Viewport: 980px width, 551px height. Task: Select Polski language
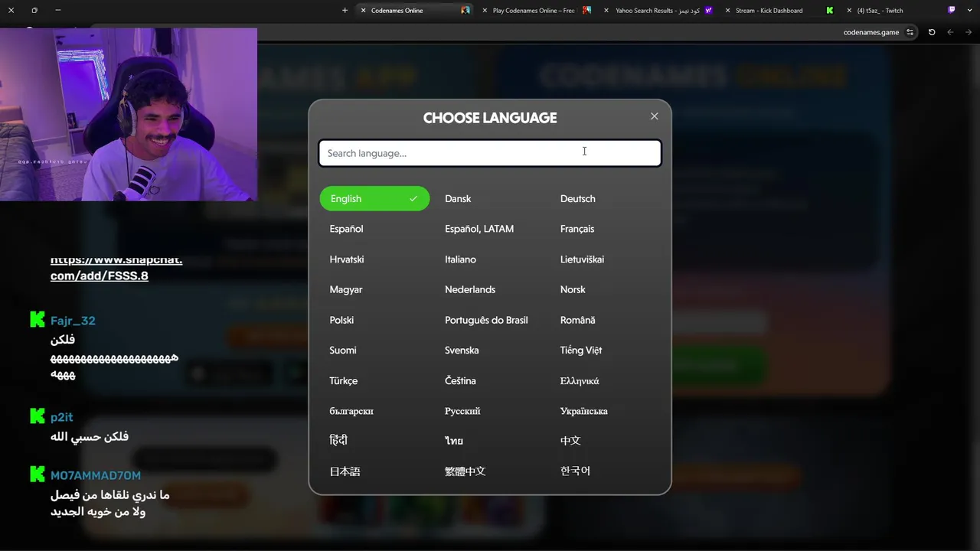(341, 320)
